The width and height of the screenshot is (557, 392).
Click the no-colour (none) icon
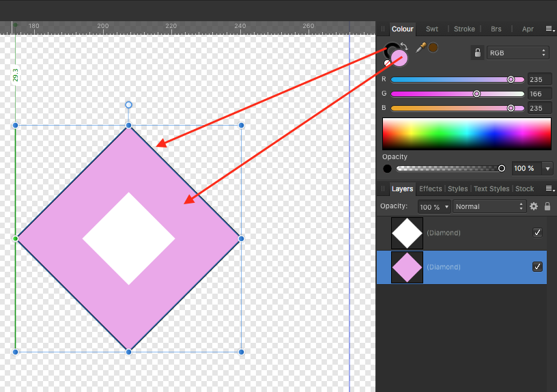click(x=387, y=63)
